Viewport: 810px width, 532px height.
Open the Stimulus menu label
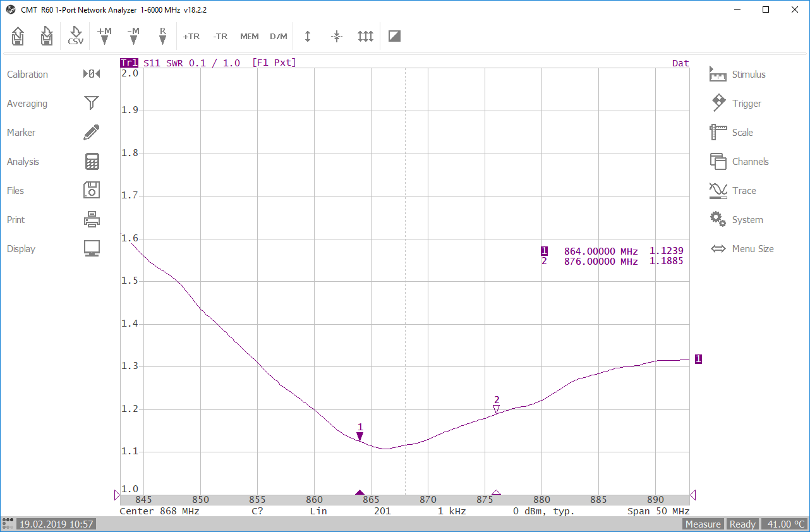coord(749,75)
